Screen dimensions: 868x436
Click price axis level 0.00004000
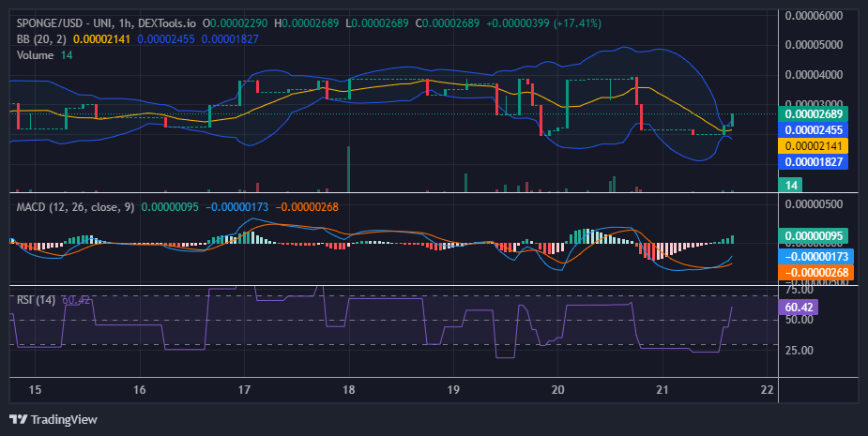[x=814, y=75]
